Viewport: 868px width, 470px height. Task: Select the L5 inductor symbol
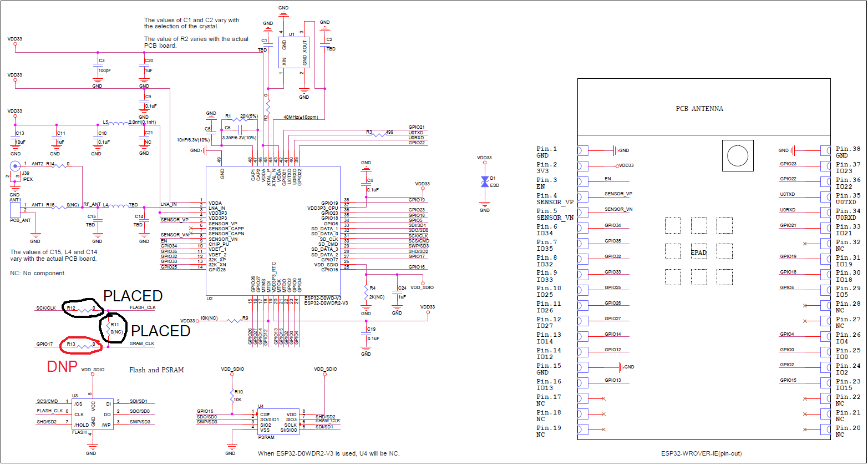click(x=118, y=123)
